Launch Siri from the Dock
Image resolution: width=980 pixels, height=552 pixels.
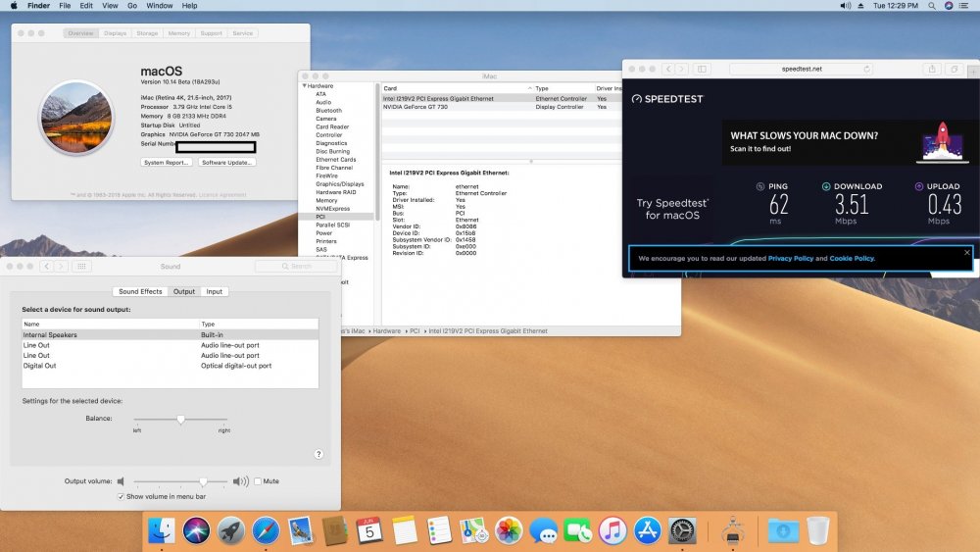click(x=196, y=530)
